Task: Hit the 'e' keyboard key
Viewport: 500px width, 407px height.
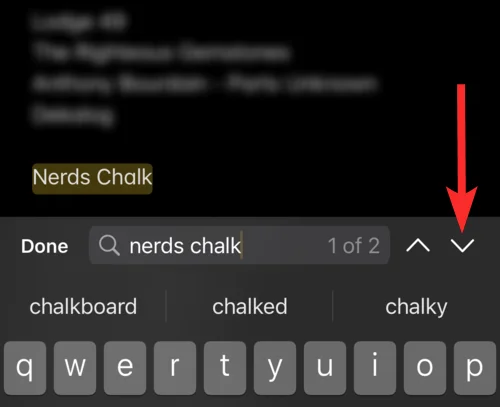Action: point(125,368)
